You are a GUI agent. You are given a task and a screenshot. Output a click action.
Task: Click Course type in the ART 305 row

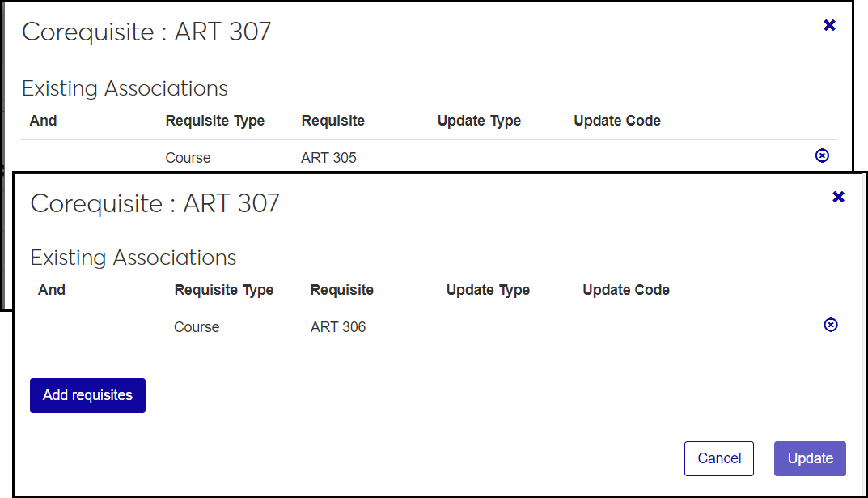[x=188, y=158]
